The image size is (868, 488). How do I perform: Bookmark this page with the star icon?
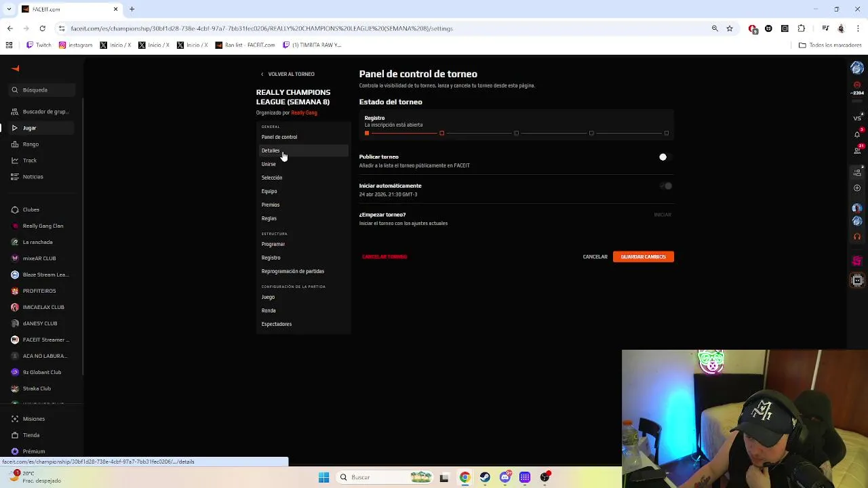click(x=730, y=28)
